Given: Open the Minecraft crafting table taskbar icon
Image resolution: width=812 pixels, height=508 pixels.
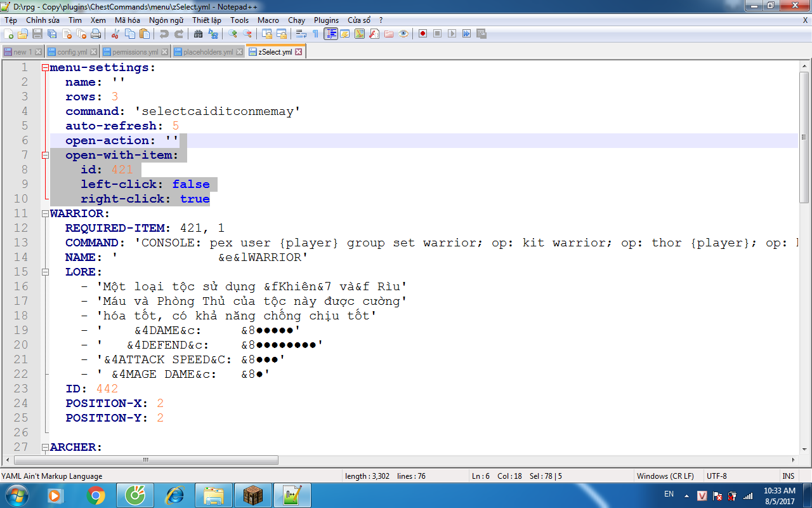Looking at the screenshot, I should point(253,495).
